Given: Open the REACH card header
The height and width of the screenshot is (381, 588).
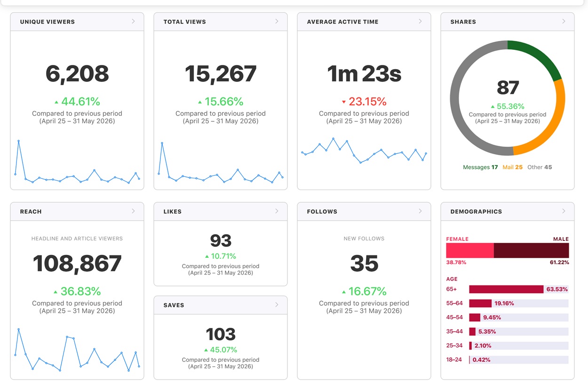Looking at the screenshot, I should pos(77,212).
